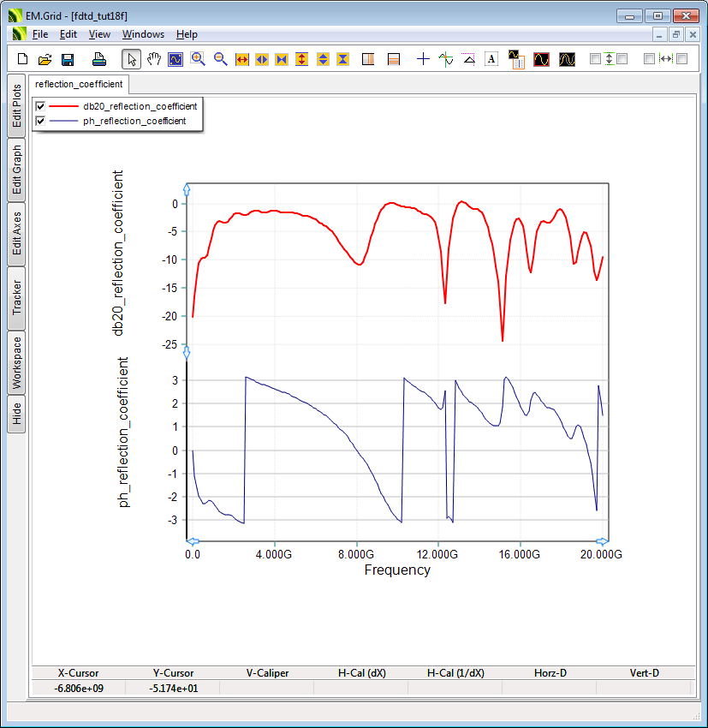Click the text annotation 'A' icon

pos(491,59)
